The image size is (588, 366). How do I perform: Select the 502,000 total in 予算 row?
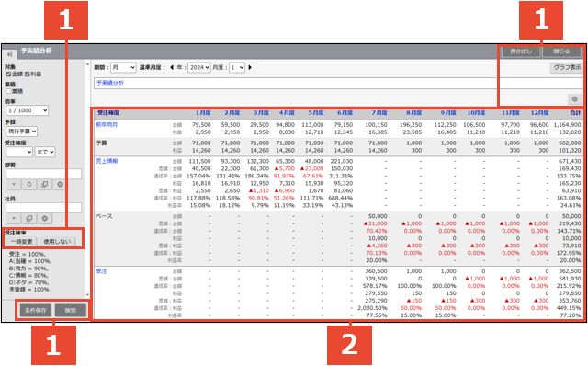570,143
